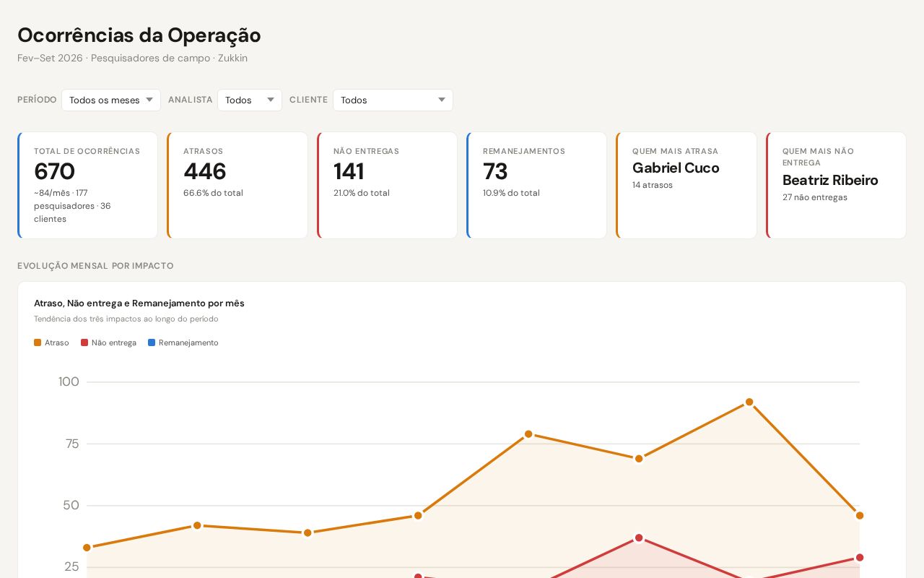Image resolution: width=924 pixels, height=578 pixels.
Task: Click the page title Ocorrências da Operação
Action: (139, 35)
